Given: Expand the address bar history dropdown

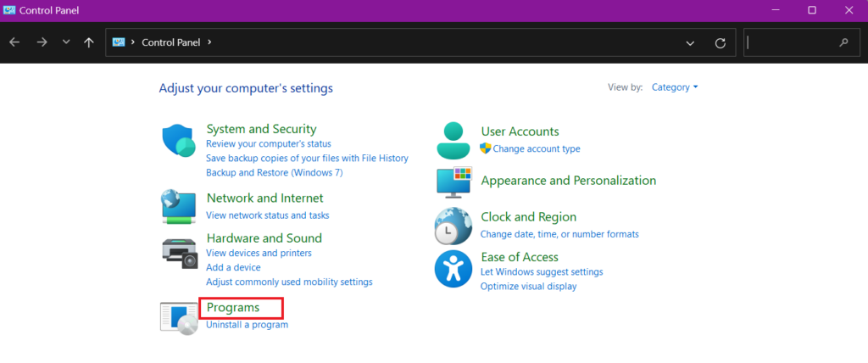Looking at the screenshot, I should 690,43.
